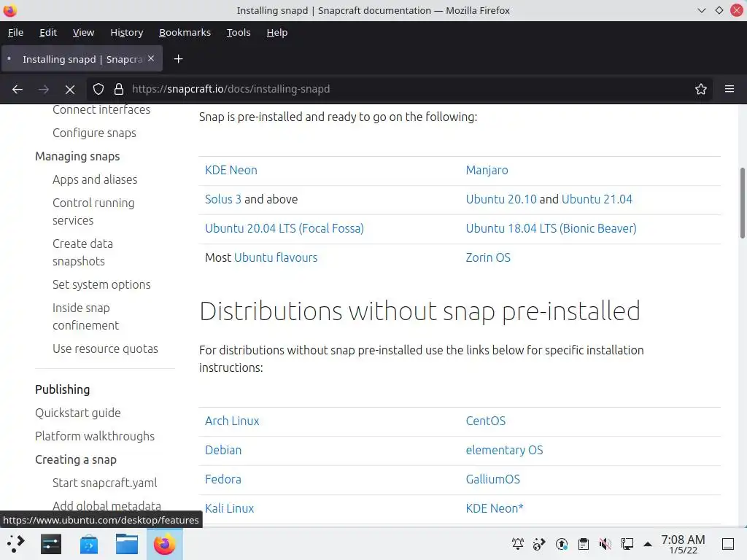The image size is (747, 560).
Task: Open the Arch Linux install link
Action: tap(232, 421)
